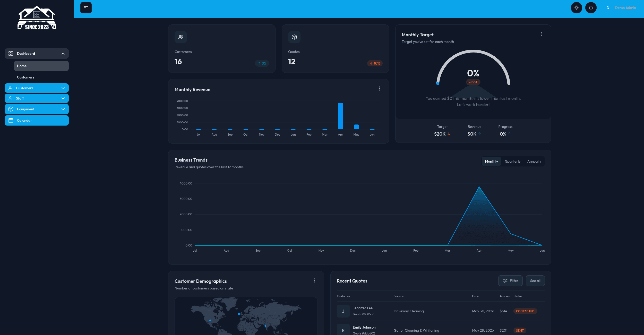The image size is (644, 335).
Task: Expand the Equipment menu chevron
Action: (x=63, y=109)
